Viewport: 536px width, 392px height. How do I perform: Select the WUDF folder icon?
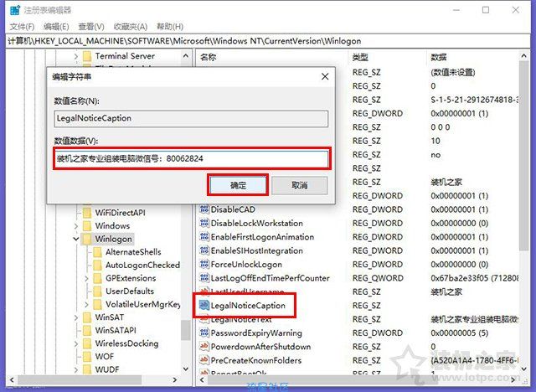[87, 369]
